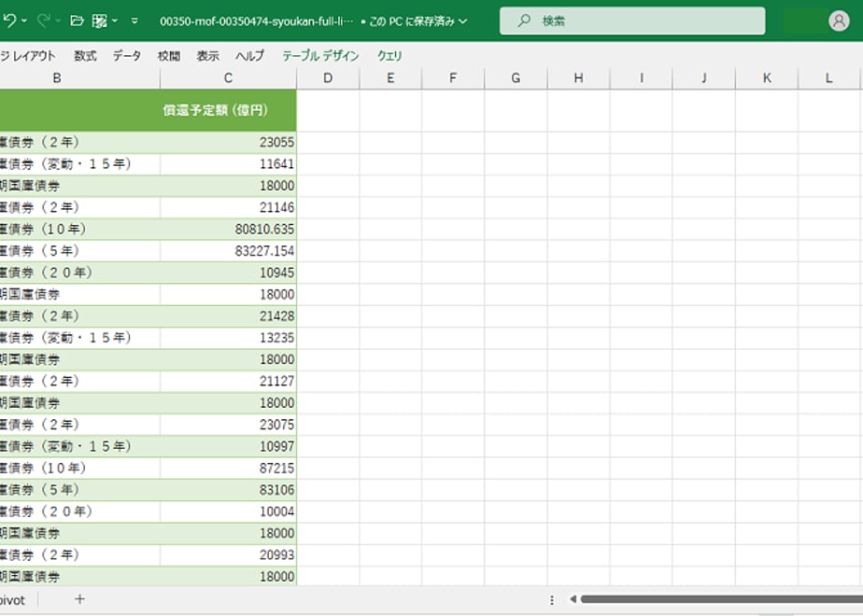This screenshot has width=863, height=616.
Task: Select column K header
Action: 767,78
